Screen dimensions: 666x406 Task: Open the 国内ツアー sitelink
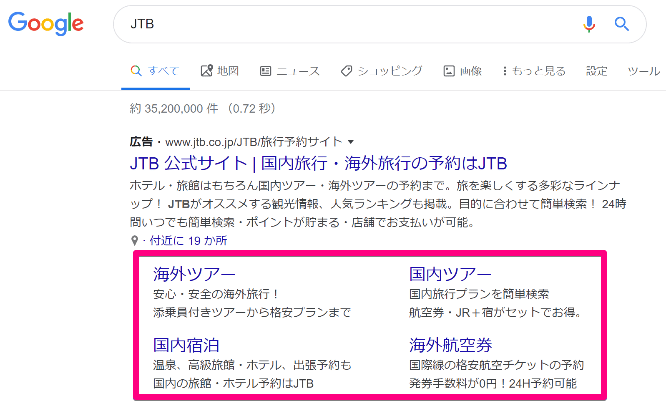coord(450,274)
